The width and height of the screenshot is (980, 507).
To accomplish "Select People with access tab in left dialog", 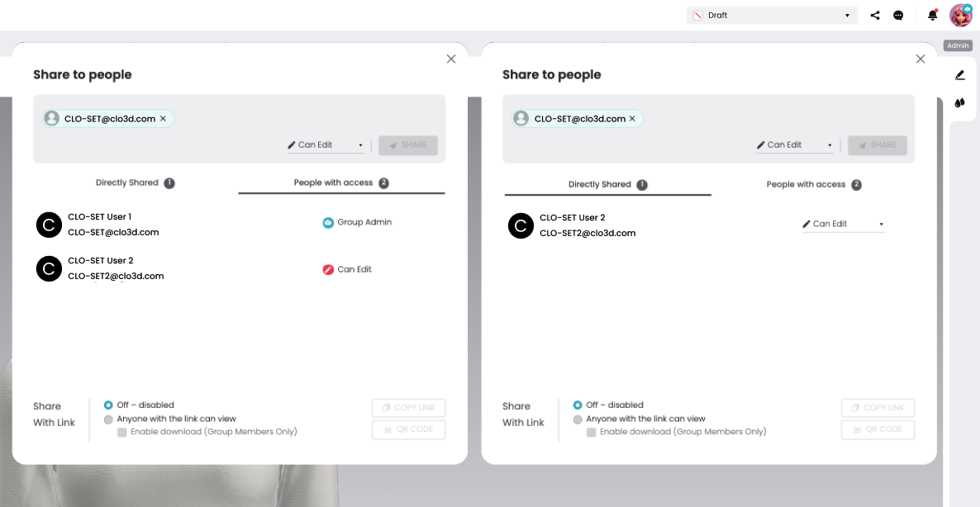I will (x=341, y=183).
